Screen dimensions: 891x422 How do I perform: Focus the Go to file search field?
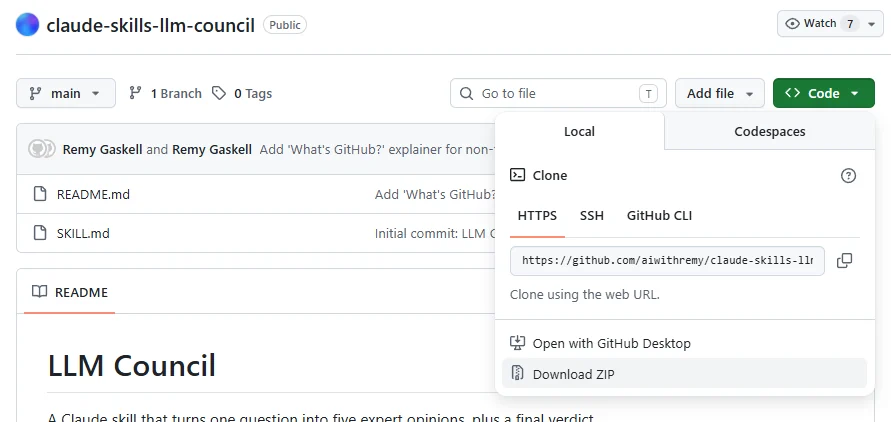coord(558,93)
